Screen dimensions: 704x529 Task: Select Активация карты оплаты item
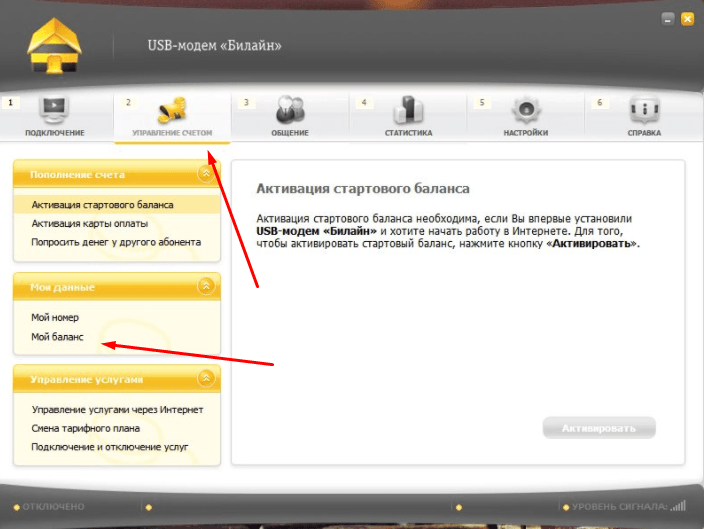click(90, 224)
